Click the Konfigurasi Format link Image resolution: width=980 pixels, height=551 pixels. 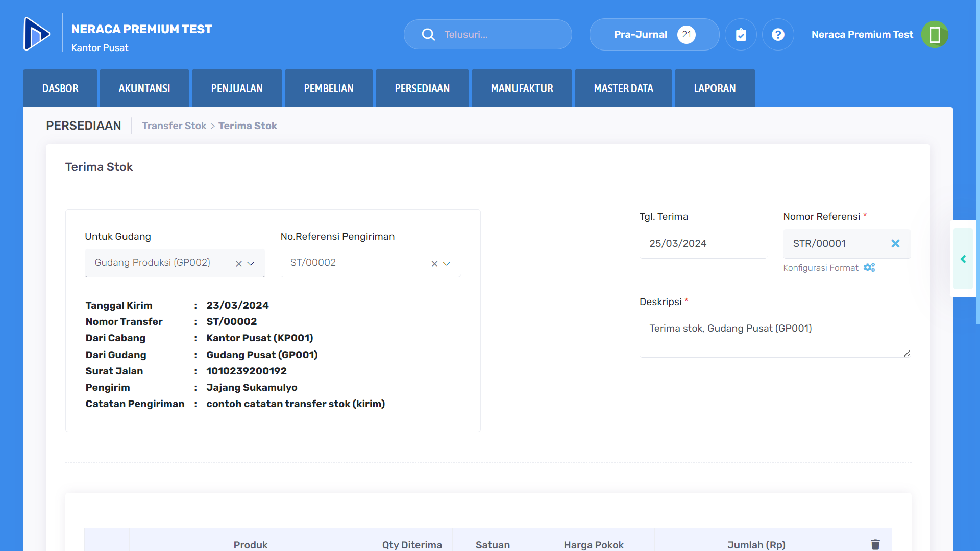pyautogui.click(x=821, y=268)
